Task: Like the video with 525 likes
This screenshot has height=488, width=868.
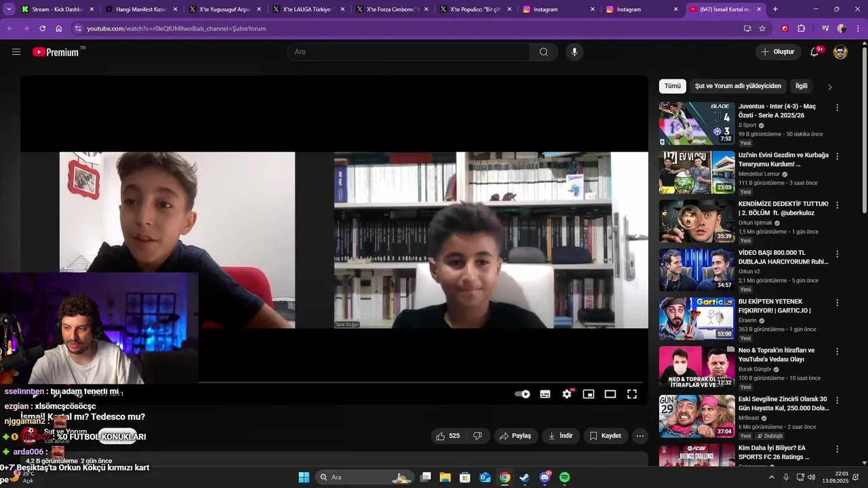Action: (x=448, y=436)
